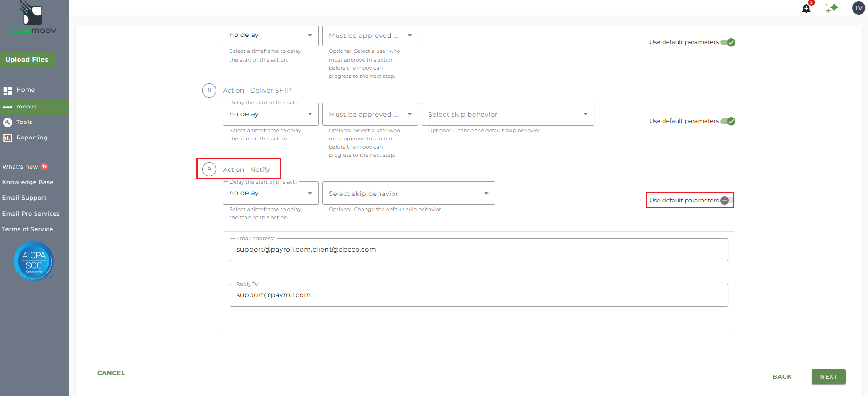Open the Knowledge Base menu item

click(x=28, y=182)
